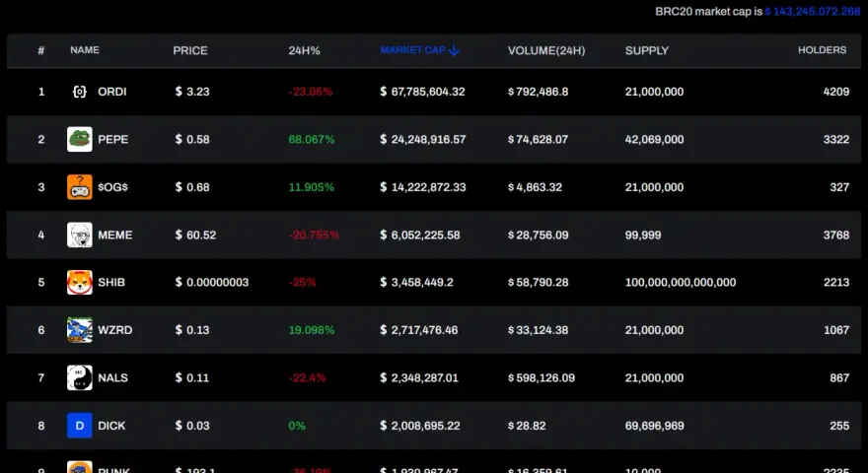
Task: Select the PEPE token name
Action: 112,139
